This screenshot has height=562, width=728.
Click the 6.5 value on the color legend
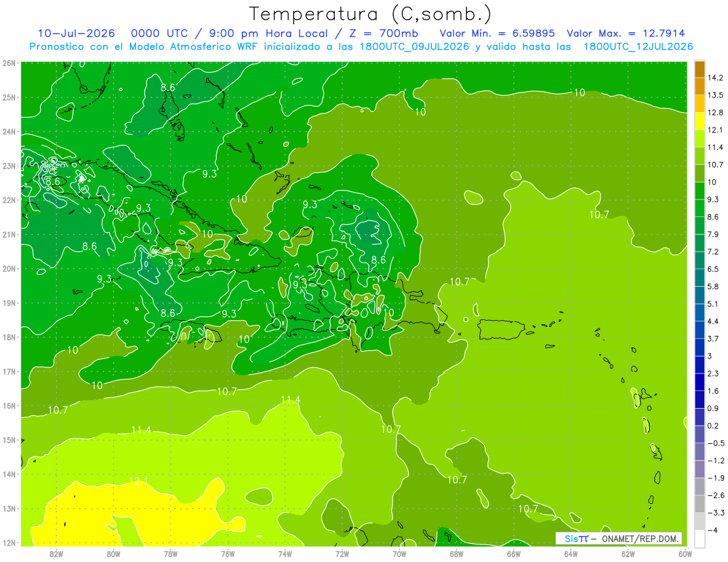point(714,269)
